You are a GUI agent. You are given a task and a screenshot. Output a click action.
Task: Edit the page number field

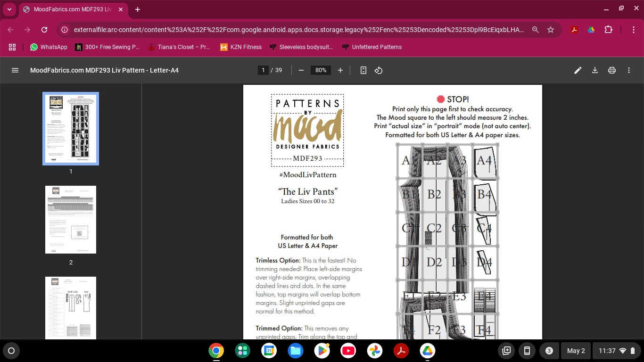click(264, 70)
